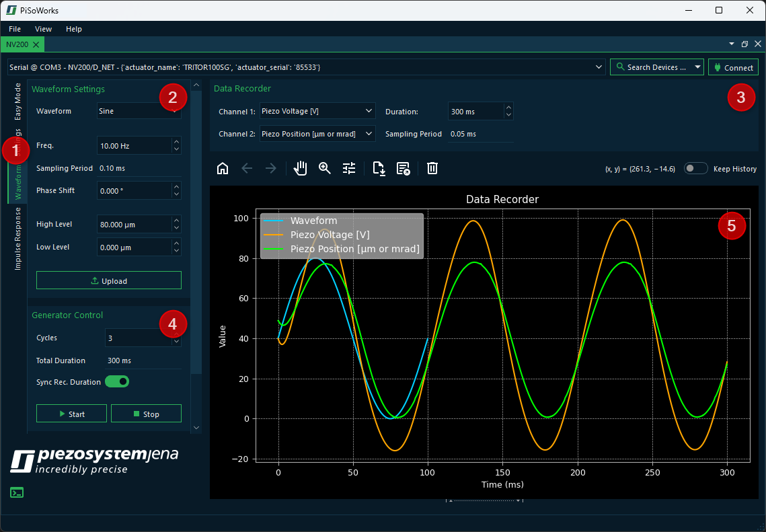Close the NV200 tab
The image size is (766, 532).
[x=36, y=44]
